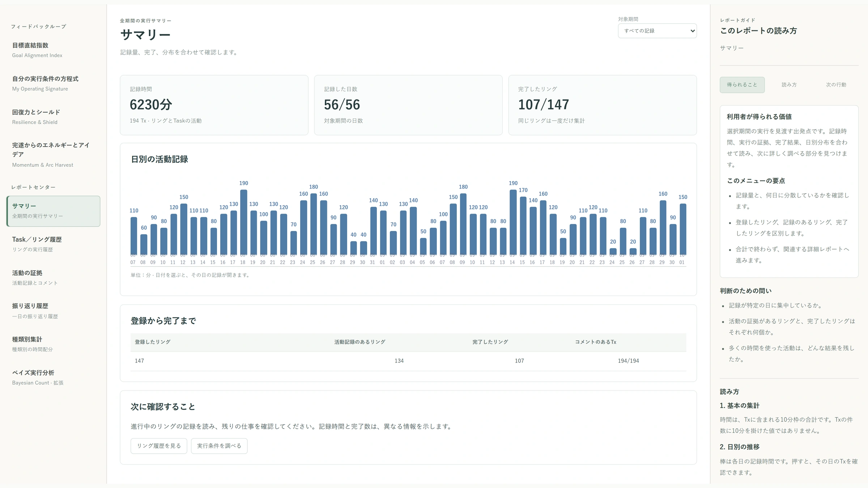The height and width of the screenshot is (488, 868).
Task: Click the 2. 日別の推移 heading
Action: (739, 447)
